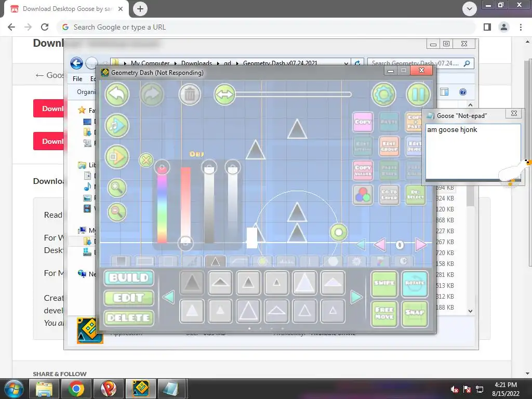Click Explorer file list scroll down arrow
Image resolution: width=532 pixels, height=399 pixels.
(x=470, y=311)
